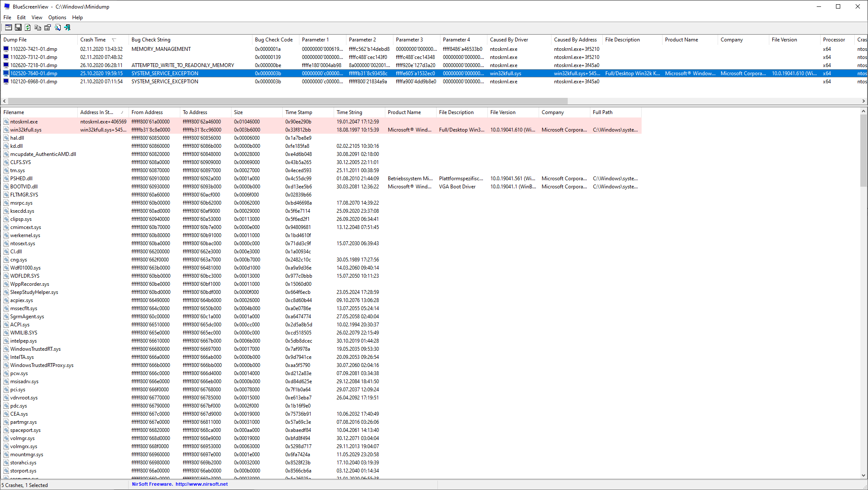This screenshot has width=868, height=490.
Task: Click the lower pane scroll down arrow
Action: (863, 475)
